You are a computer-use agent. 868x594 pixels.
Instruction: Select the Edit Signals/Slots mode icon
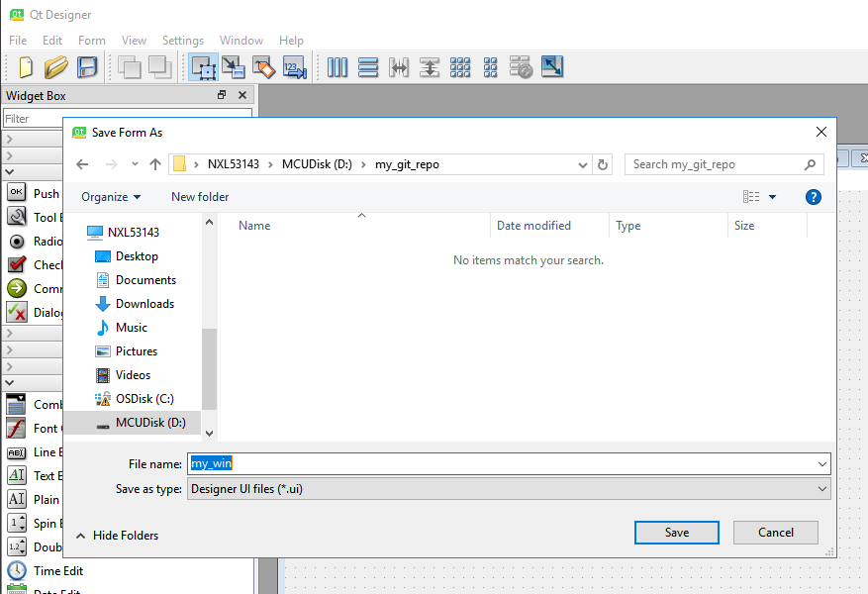coord(234,67)
